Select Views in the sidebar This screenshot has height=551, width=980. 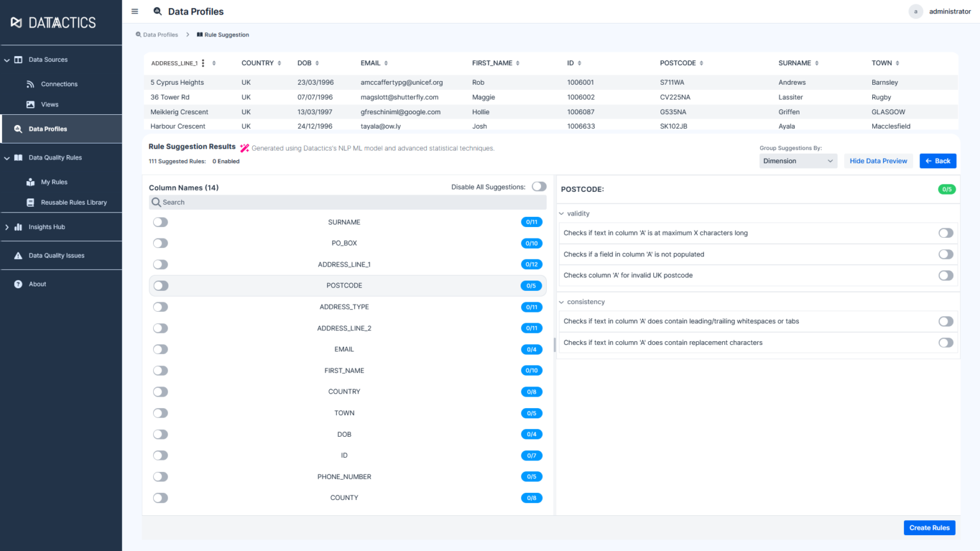click(49, 104)
